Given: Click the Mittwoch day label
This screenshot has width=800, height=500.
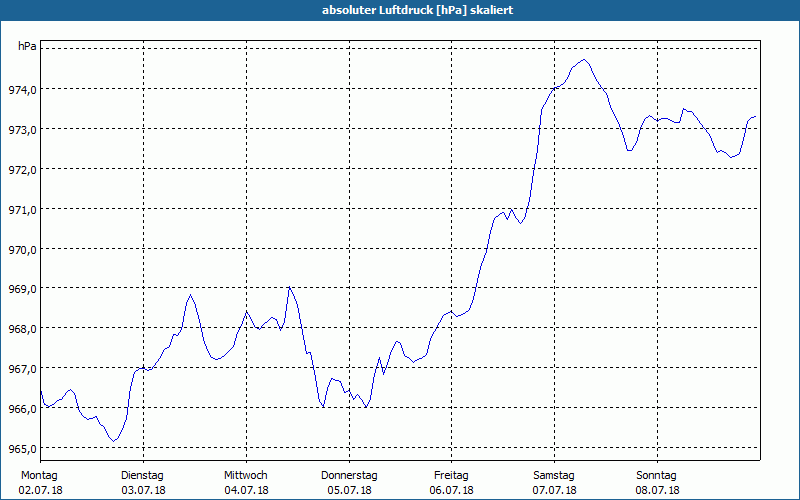Looking at the screenshot, I should pyautogui.click(x=245, y=476).
